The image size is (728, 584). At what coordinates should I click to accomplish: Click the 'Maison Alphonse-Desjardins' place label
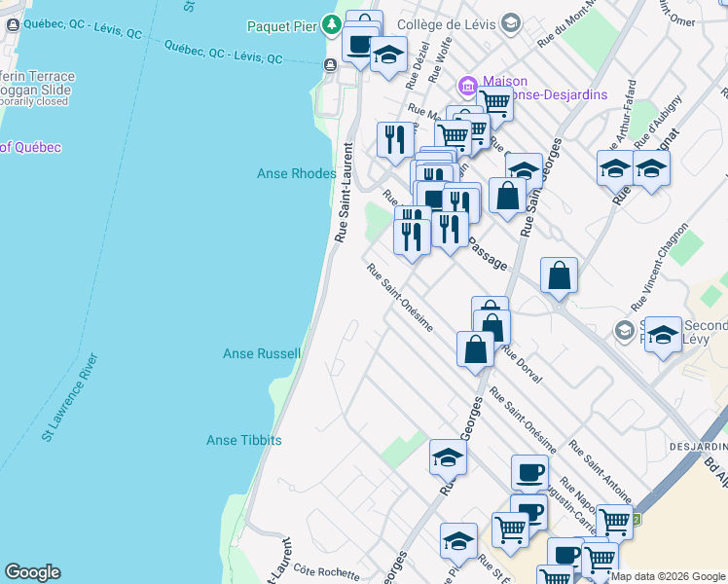[x=545, y=88]
